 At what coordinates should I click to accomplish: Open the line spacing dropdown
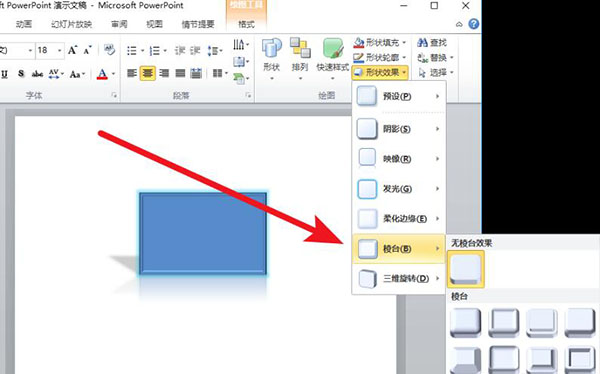click(x=215, y=50)
